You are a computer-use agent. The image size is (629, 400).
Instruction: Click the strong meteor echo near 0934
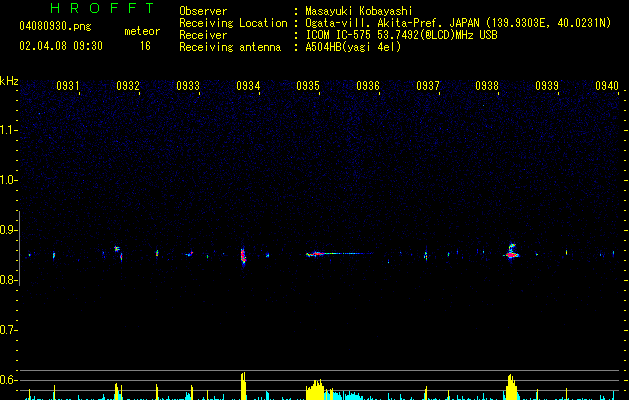pyautogui.click(x=243, y=256)
